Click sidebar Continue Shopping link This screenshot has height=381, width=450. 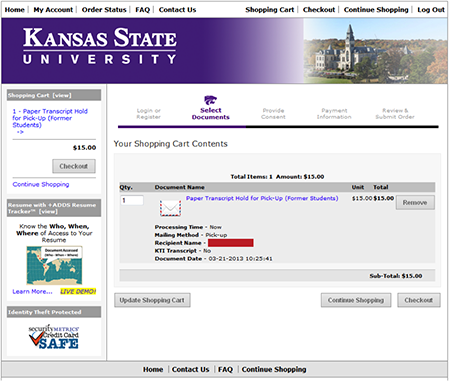pos(41,184)
